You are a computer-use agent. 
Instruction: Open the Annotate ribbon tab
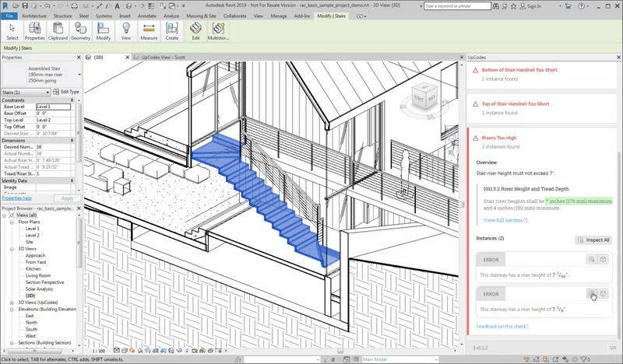coord(147,15)
